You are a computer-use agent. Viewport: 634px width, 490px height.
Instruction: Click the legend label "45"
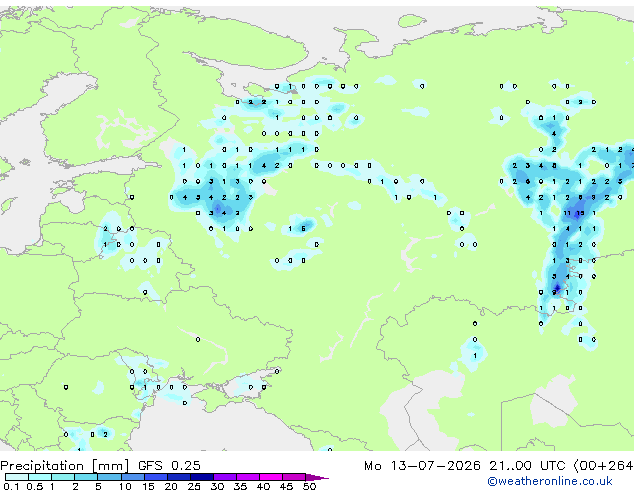tap(286, 486)
